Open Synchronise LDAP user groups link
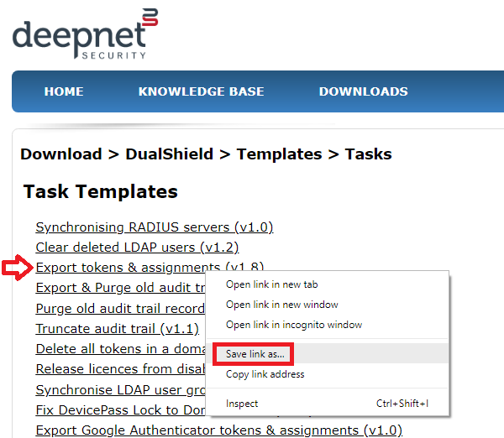The height and width of the screenshot is (438, 504). click(x=120, y=390)
